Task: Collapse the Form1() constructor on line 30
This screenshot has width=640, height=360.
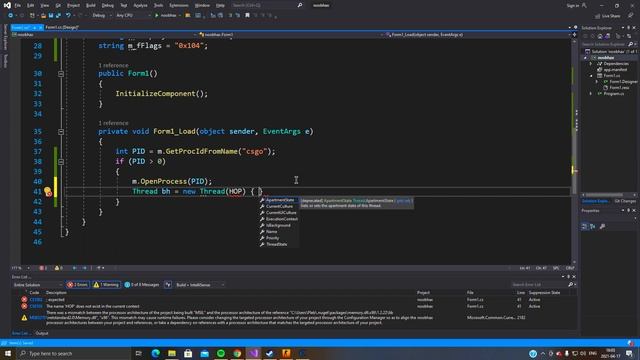Action: (x=61, y=74)
